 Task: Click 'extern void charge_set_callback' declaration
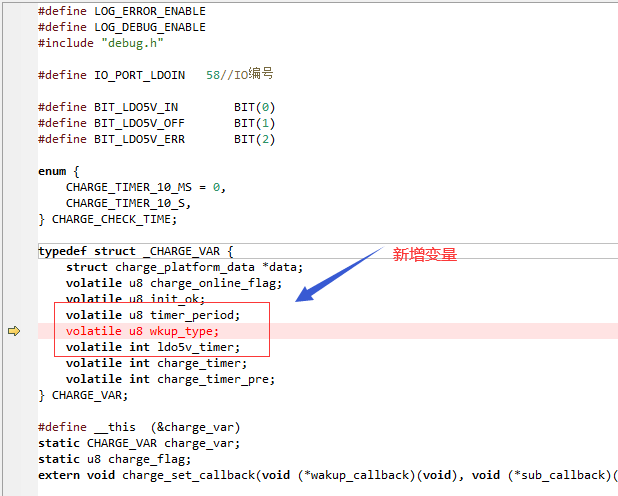click(x=328, y=475)
